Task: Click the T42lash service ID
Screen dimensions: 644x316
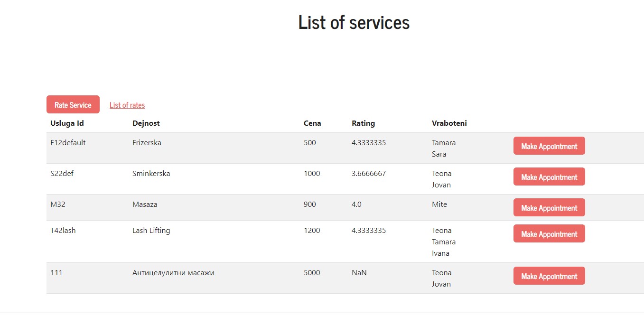Action: point(63,231)
